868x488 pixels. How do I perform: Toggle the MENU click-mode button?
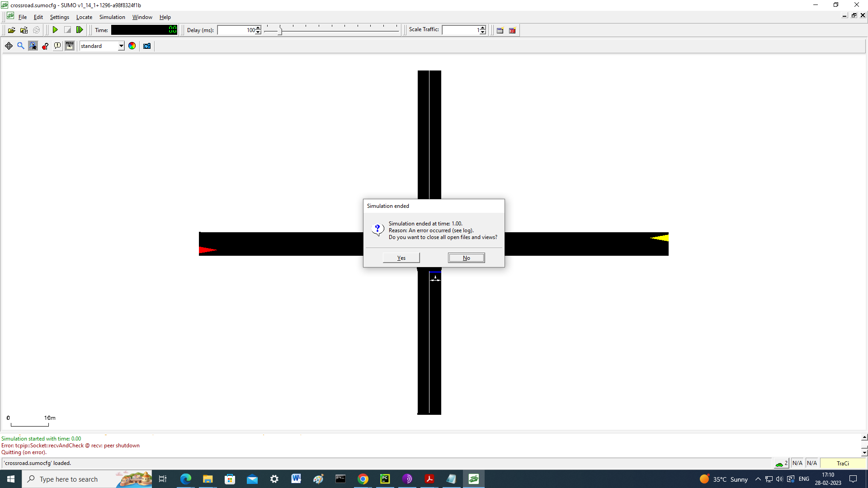point(70,46)
